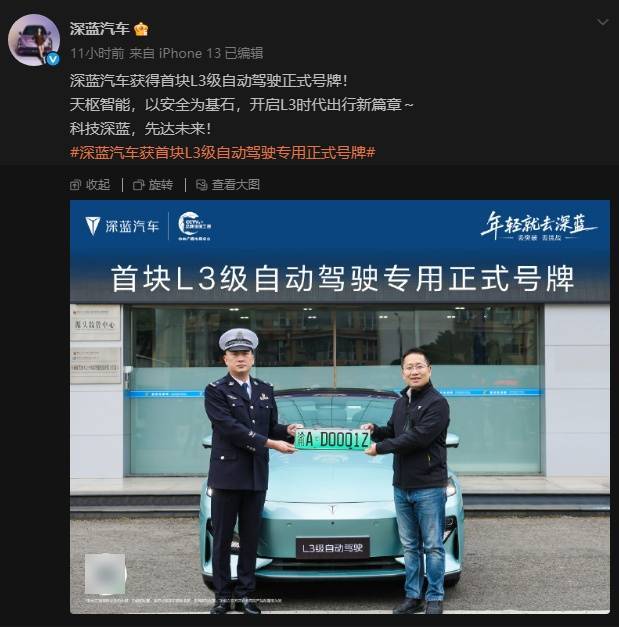Click the blurred QR code in the photo
619x627 pixels.
105,574
